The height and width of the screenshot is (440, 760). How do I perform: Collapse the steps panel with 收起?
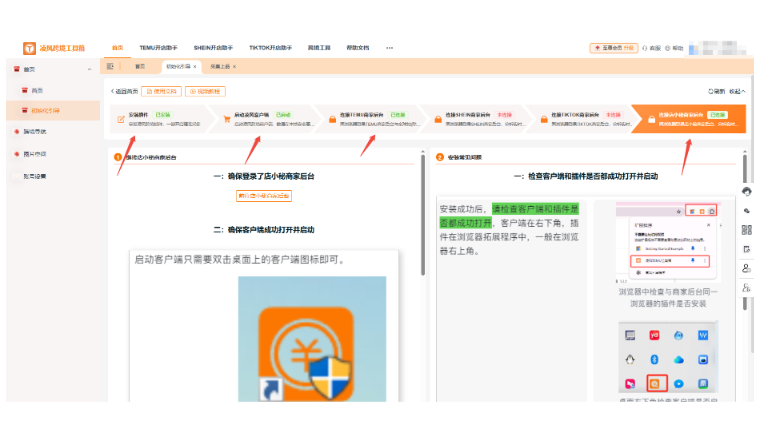[x=737, y=91]
